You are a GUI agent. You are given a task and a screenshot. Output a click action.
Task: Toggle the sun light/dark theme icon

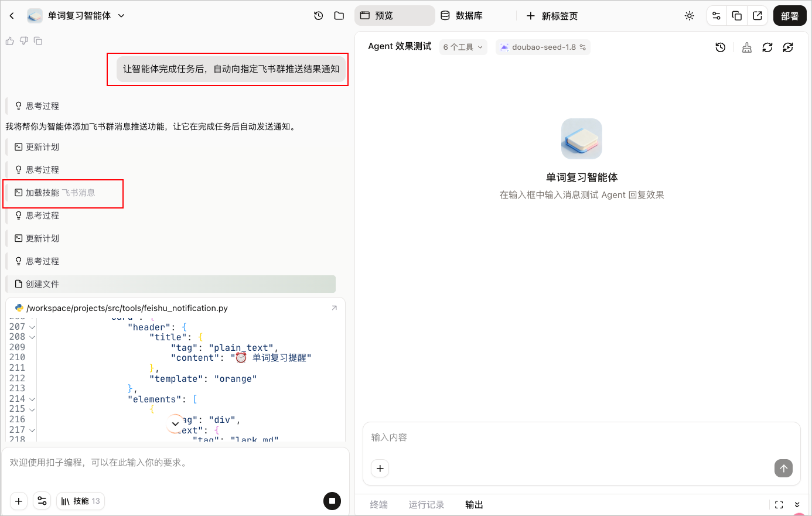click(x=690, y=16)
